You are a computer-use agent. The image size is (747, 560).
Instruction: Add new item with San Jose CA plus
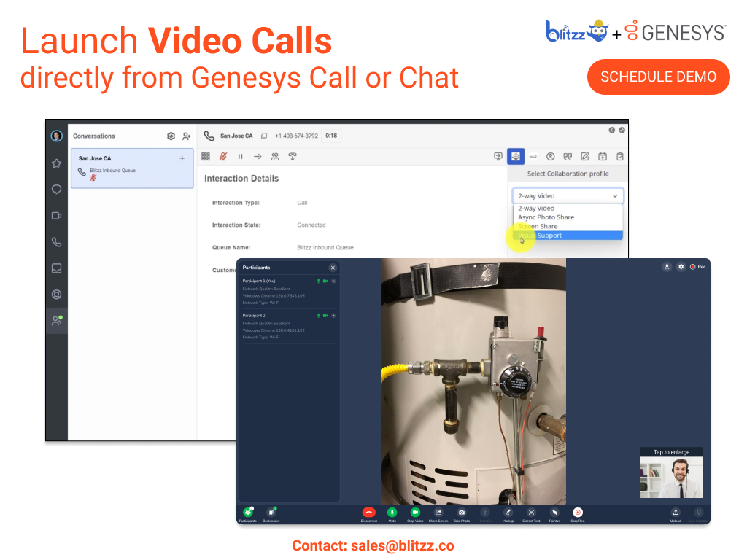pos(182,158)
